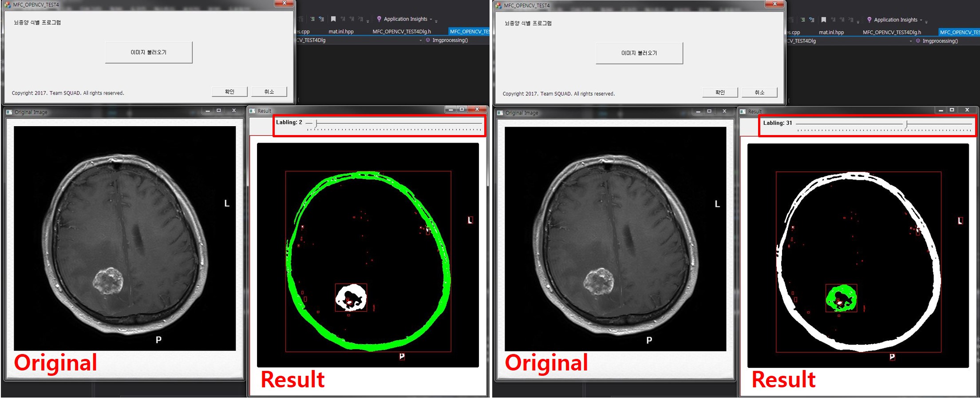Click the bookmark icon in right toolbar
980x406 pixels.
[823, 20]
